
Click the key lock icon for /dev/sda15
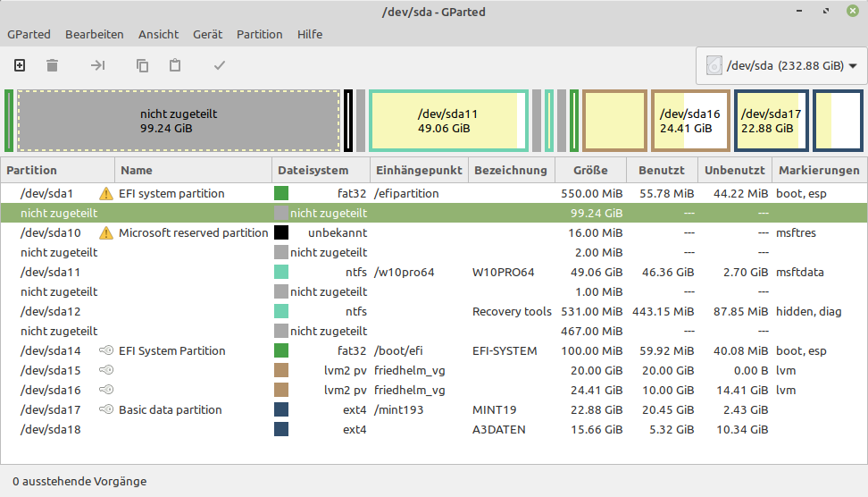click(105, 370)
